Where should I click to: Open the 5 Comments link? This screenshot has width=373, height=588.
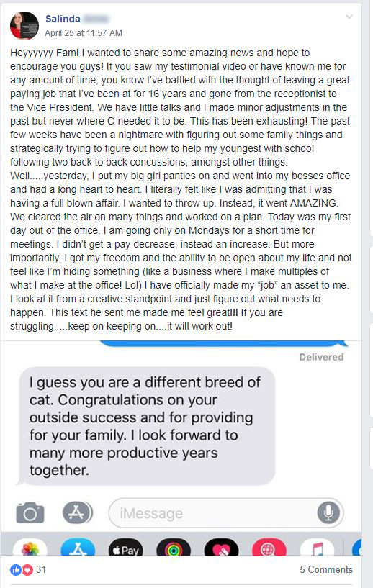coord(326,569)
